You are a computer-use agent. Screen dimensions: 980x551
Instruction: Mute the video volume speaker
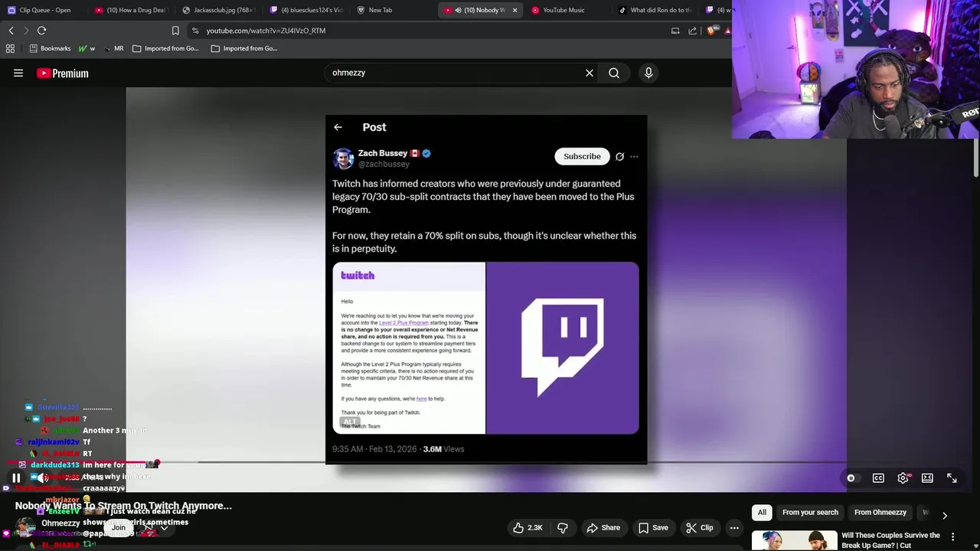pyautogui.click(x=43, y=478)
